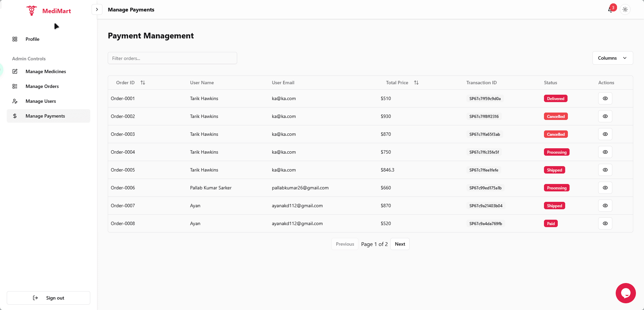The image size is (644, 310).
Task: Click the Sign out button
Action: [49, 298]
